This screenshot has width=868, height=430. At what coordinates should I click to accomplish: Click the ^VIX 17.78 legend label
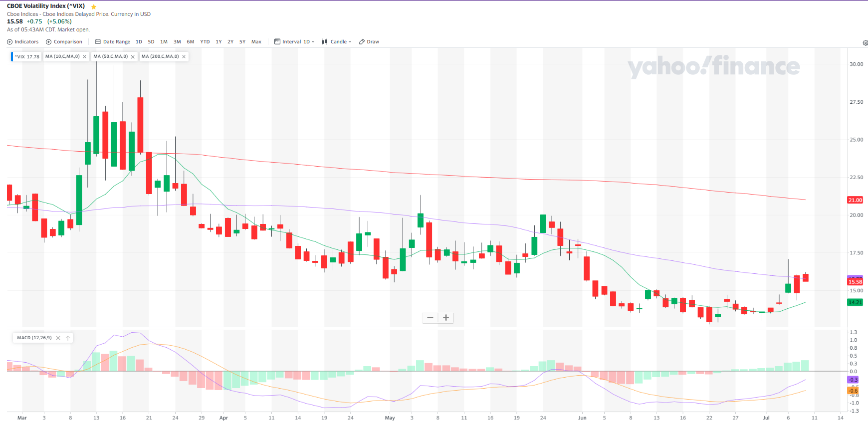27,57
